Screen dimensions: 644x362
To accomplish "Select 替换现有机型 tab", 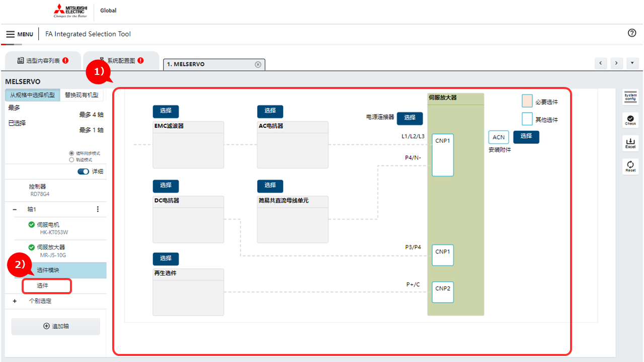I will [82, 95].
